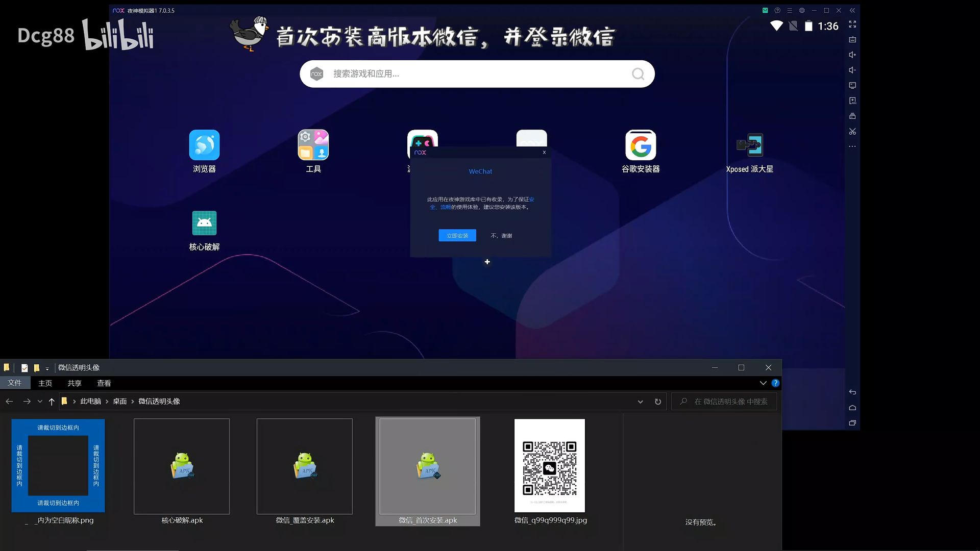This screenshot has width=980, height=551.
Task: Take screenshot with the scissors icon
Action: tap(852, 132)
